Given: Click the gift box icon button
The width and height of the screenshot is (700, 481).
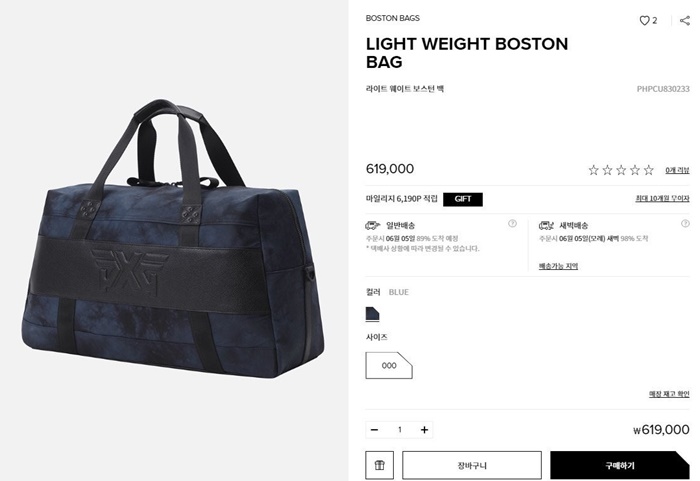Looking at the screenshot, I should pyautogui.click(x=379, y=465).
